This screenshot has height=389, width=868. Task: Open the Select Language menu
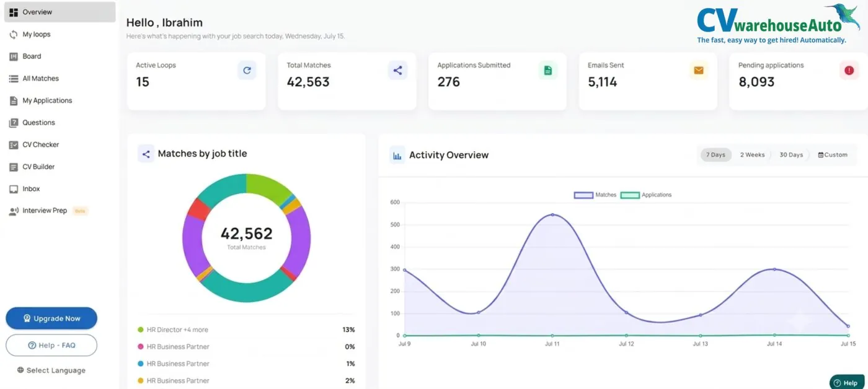pos(51,370)
